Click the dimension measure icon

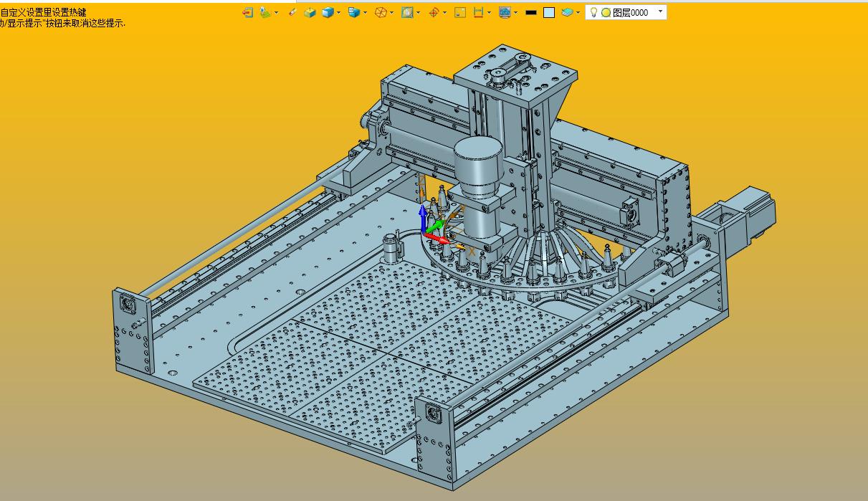click(478, 12)
